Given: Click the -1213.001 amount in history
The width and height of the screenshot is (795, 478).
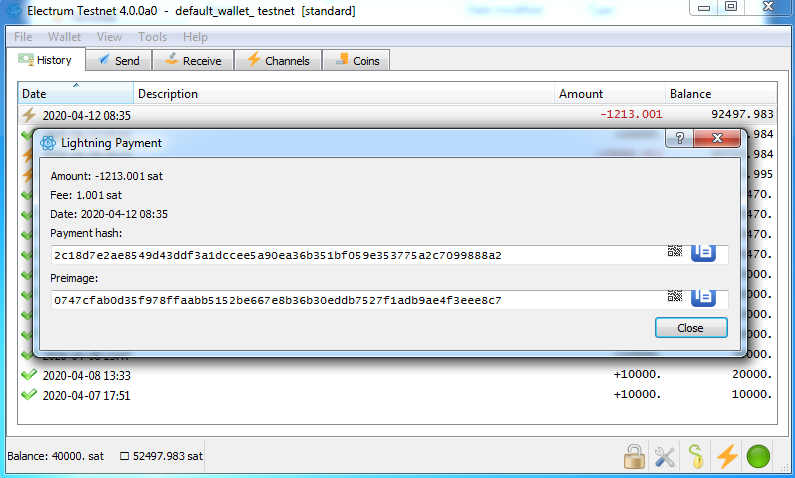Looking at the screenshot, I should click(631, 115).
